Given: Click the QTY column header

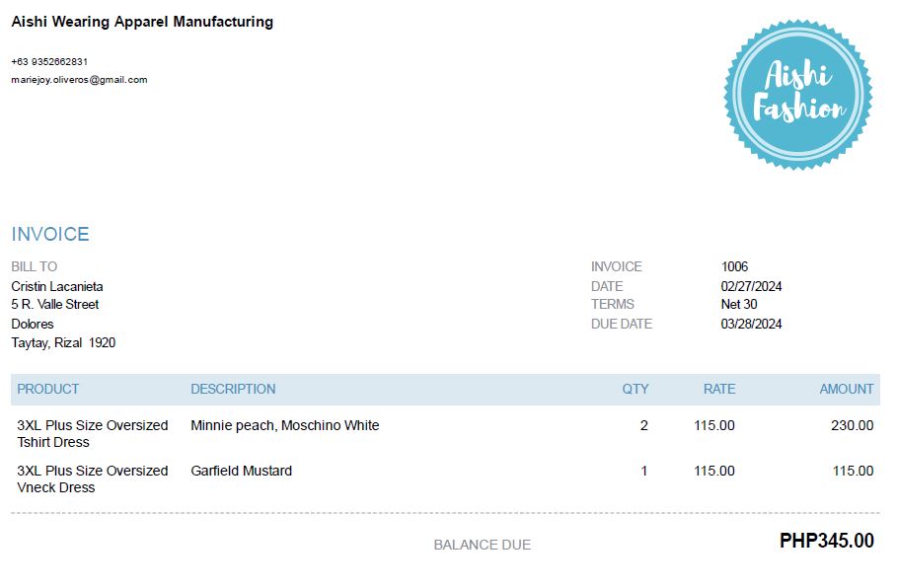Looking at the screenshot, I should pos(636,389).
